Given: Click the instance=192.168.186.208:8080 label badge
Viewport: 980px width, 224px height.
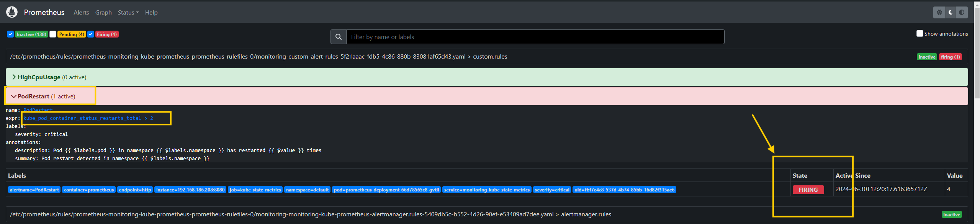Looking at the screenshot, I should click(190, 190).
